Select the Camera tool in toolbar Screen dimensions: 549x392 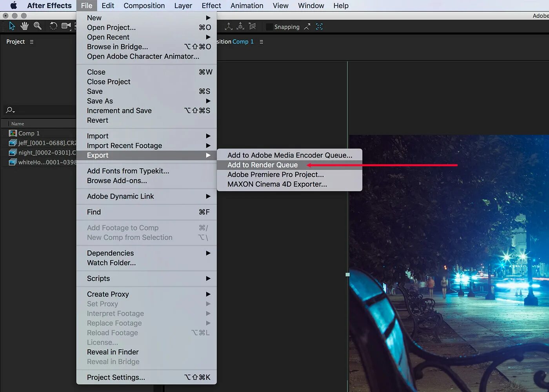click(66, 26)
